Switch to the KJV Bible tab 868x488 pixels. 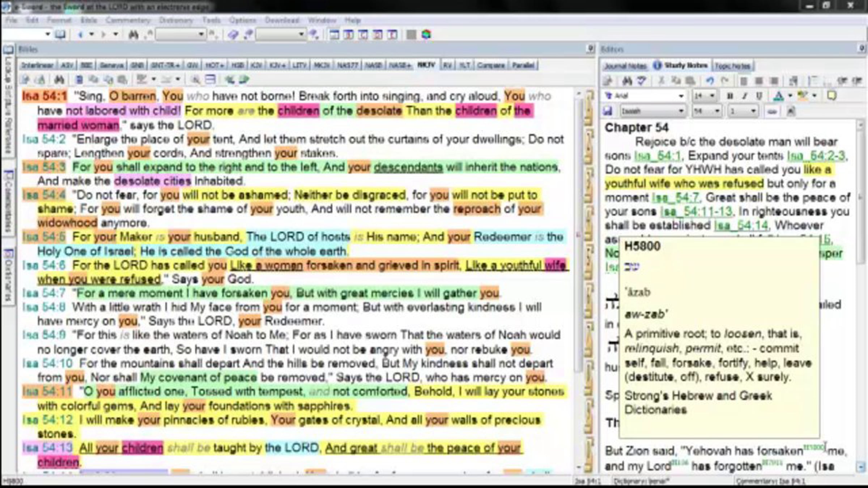(x=256, y=65)
